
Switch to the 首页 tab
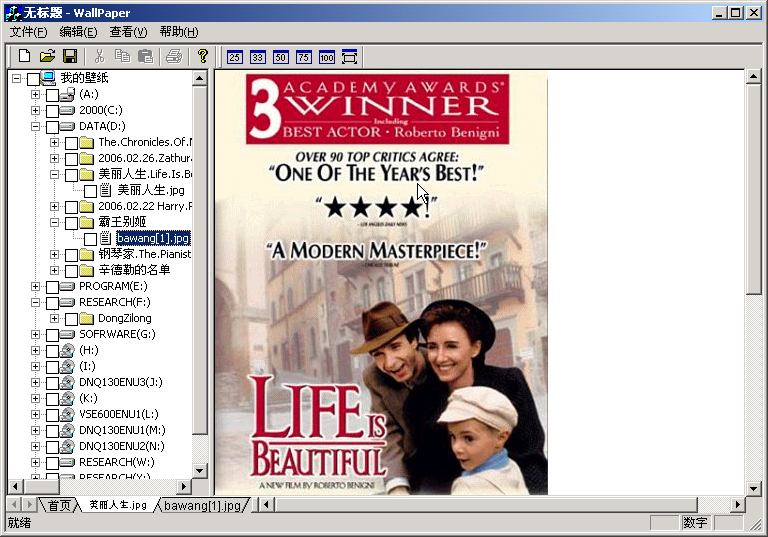(59, 505)
